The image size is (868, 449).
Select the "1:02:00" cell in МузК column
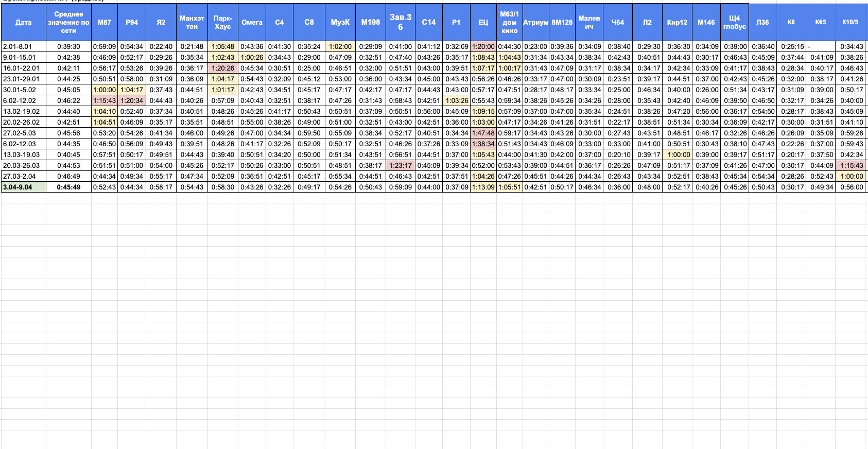coord(340,46)
